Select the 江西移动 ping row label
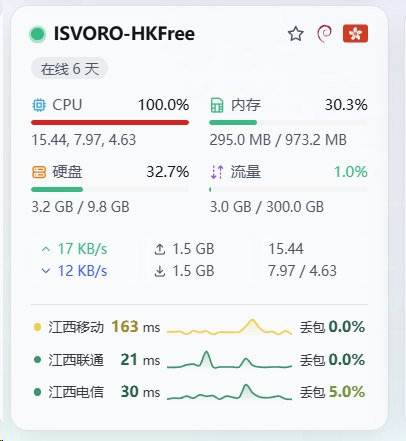The height and width of the screenshot is (441, 406). point(76,327)
